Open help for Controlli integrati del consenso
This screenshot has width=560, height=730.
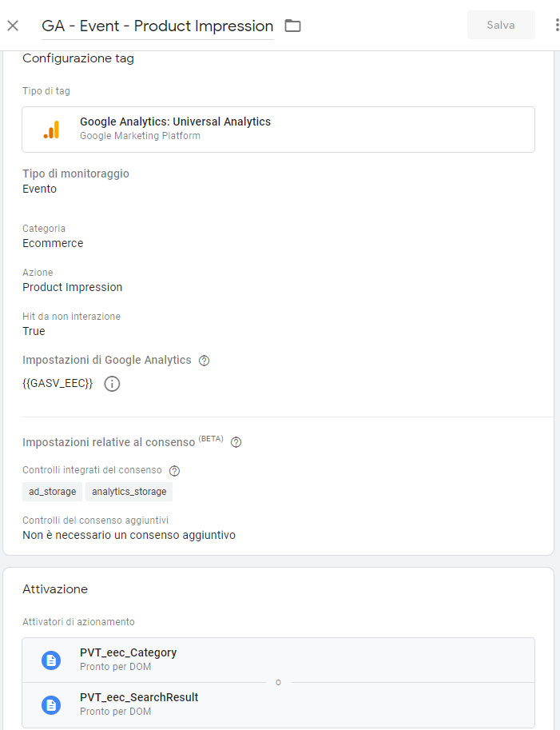(174, 471)
